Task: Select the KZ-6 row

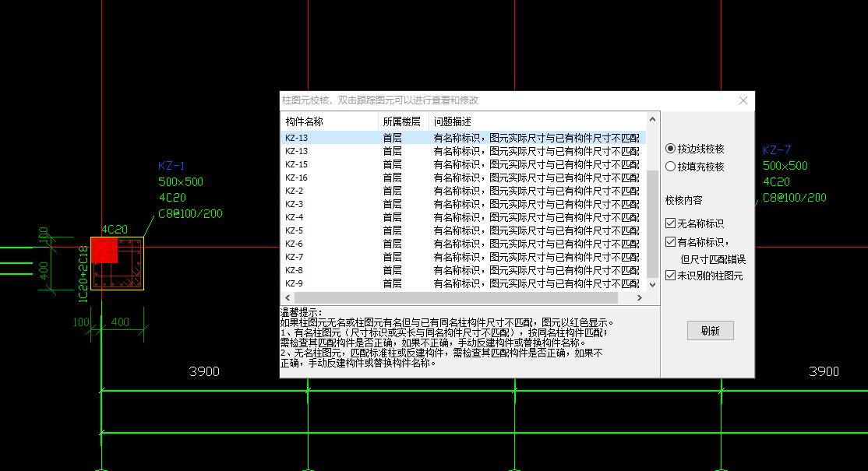Action: point(464,244)
